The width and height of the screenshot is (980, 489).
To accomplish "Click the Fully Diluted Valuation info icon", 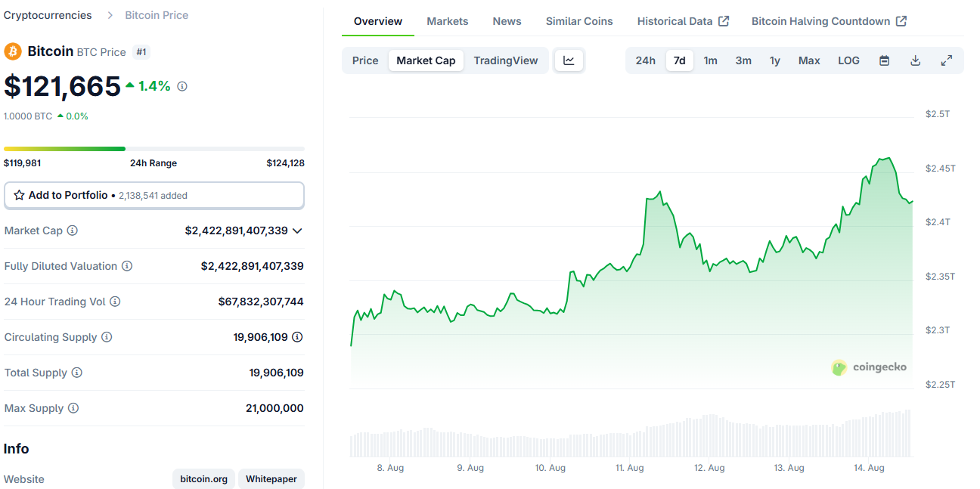I will pos(127,266).
